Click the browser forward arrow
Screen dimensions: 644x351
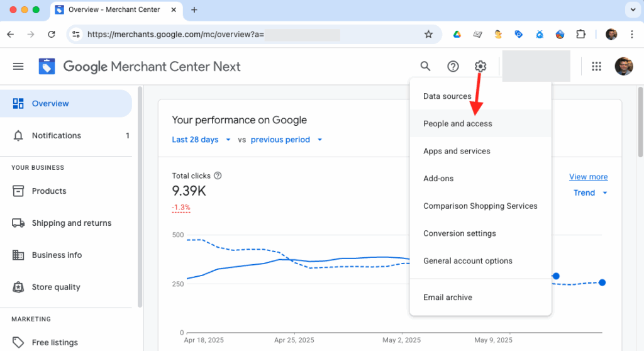click(31, 34)
